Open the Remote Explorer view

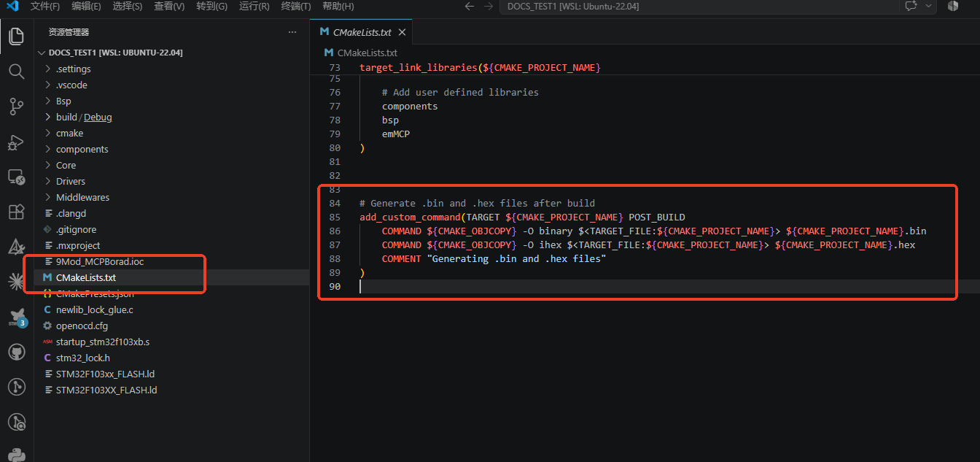point(16,177)
